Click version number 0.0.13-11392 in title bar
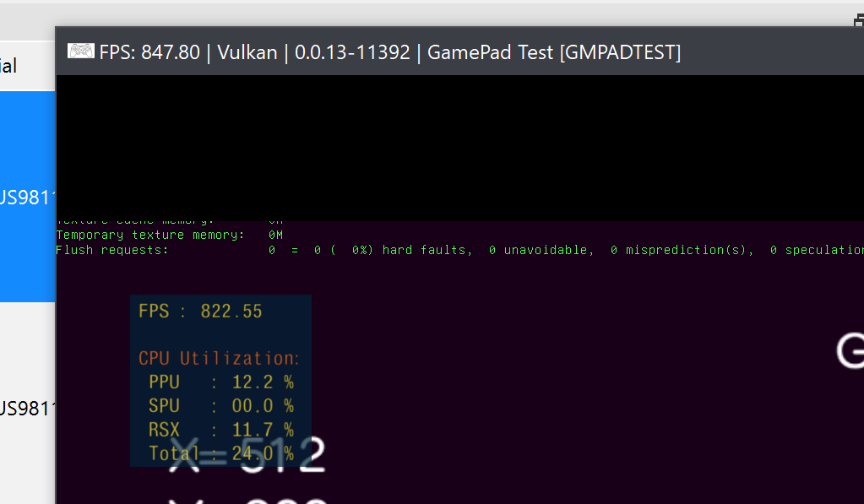The height and width of the screenshot is (504, 864). click(x=352, y=52)
